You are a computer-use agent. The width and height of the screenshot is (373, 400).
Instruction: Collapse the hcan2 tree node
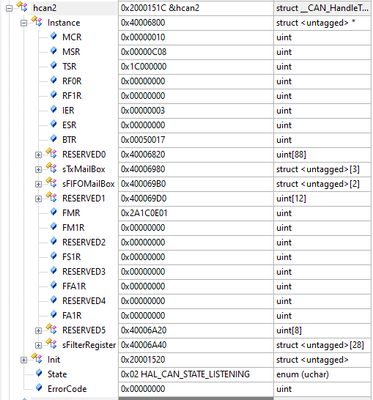9,8
